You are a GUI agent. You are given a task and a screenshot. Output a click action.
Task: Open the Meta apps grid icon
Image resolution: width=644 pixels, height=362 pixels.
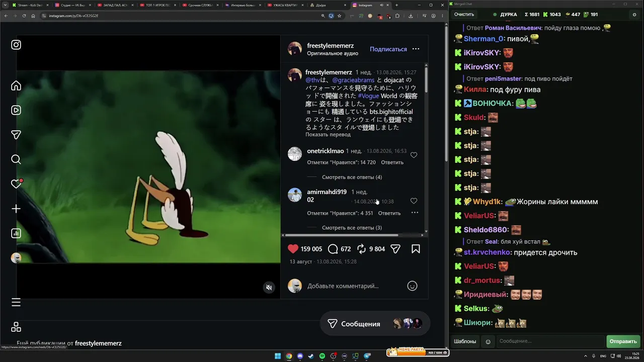pyautogui.click(x=16, y=327)
